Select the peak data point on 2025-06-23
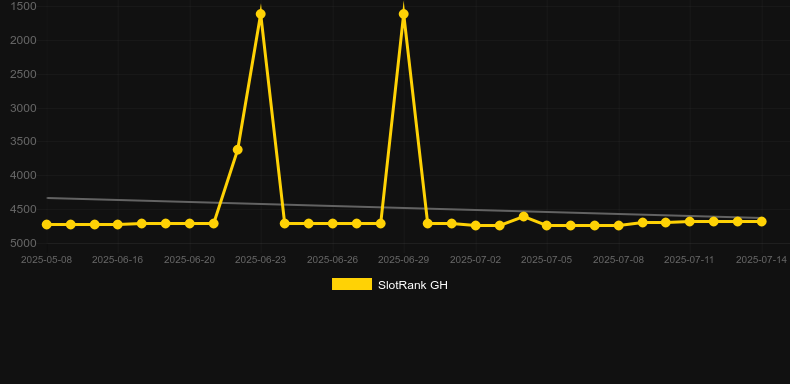790x384 pixels. (260, 14)
